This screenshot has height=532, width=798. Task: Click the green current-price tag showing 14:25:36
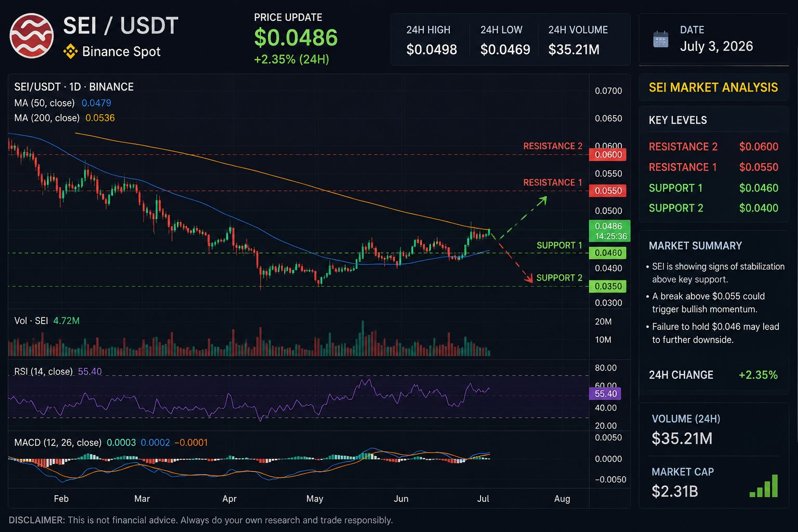[609, 231]
